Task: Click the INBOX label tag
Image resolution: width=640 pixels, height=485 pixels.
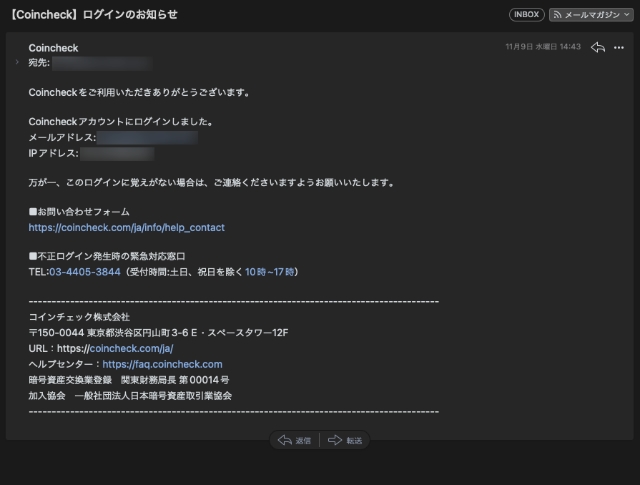Action: pyautogui.click(x=527, y=15)
